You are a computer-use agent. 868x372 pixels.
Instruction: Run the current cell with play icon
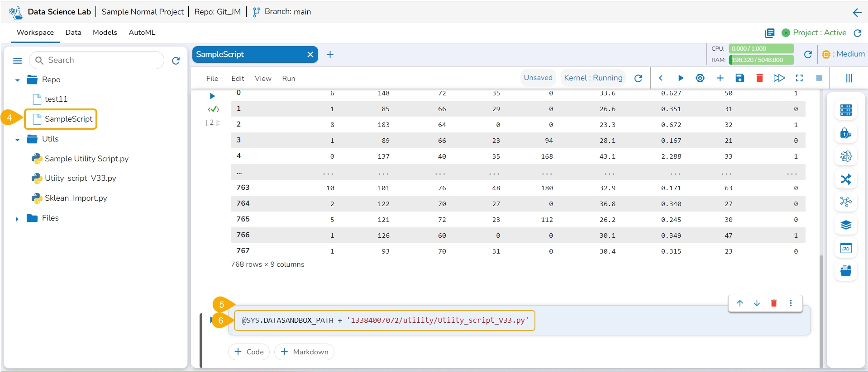680,78
